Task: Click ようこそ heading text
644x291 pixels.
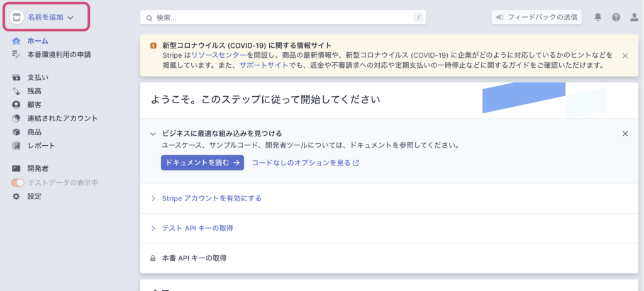Action: tap(265, 99)
